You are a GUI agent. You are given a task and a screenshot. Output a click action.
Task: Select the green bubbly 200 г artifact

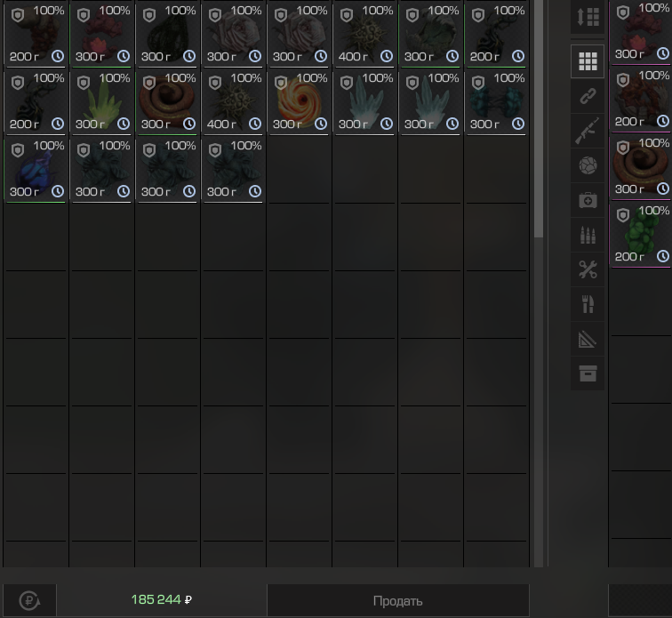[641, 235]
